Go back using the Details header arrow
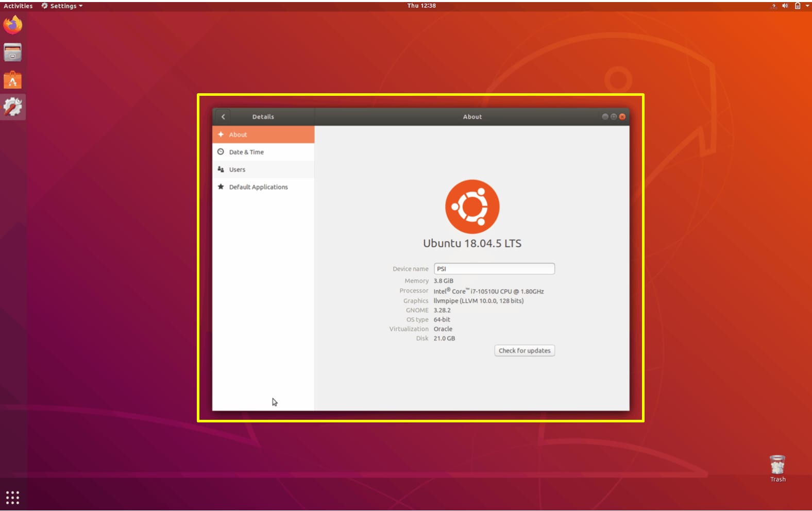Screen dimensions: 812x511 pyautogui.click(x=223, y=117)
